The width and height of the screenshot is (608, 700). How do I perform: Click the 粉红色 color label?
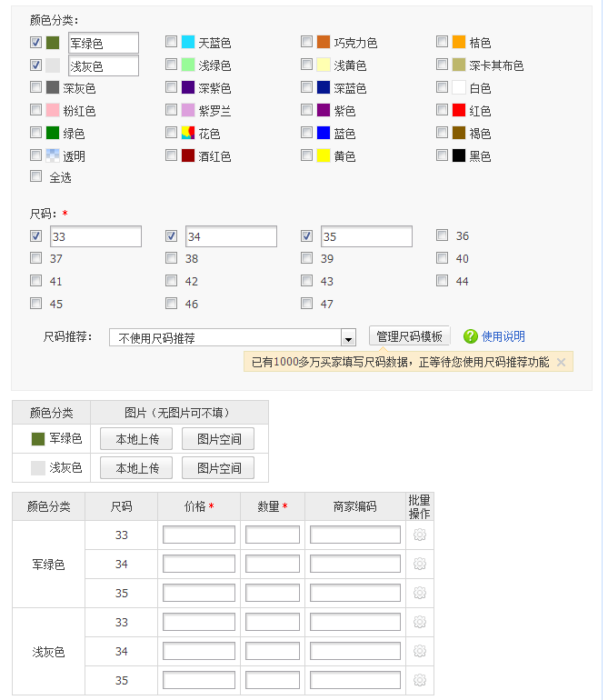pos(79,111)
